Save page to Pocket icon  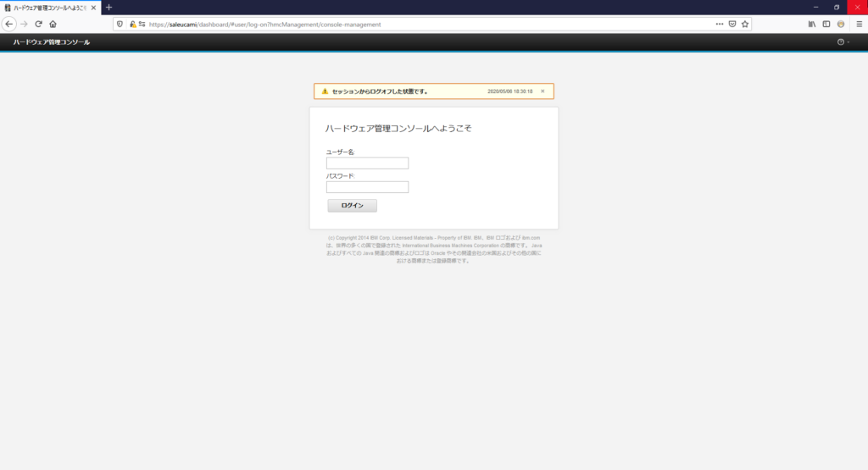[732, 25]
